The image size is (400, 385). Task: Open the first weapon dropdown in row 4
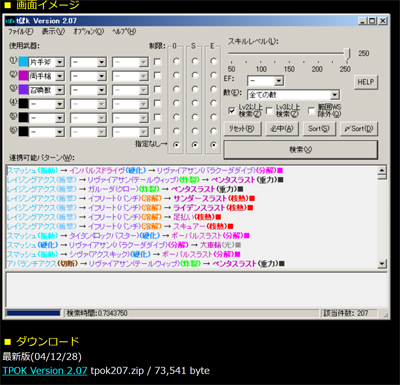click(60, 104)
